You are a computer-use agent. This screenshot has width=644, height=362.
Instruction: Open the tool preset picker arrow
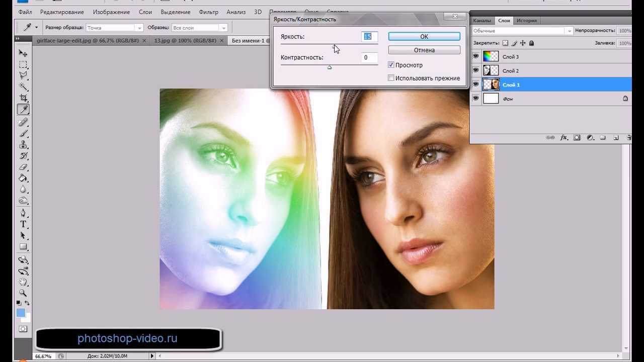(36, 28)
